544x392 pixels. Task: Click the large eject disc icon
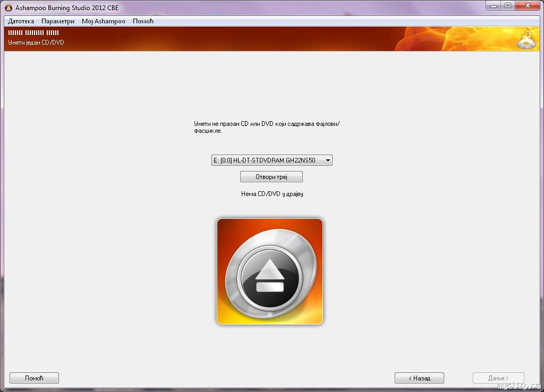269,271
